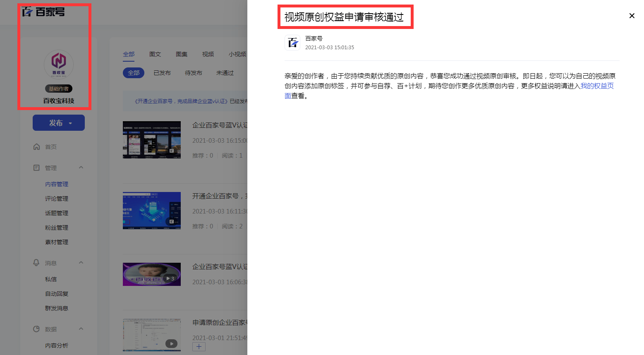
Task: Click the 百收宝科技 account name
Action: point(59,101)
